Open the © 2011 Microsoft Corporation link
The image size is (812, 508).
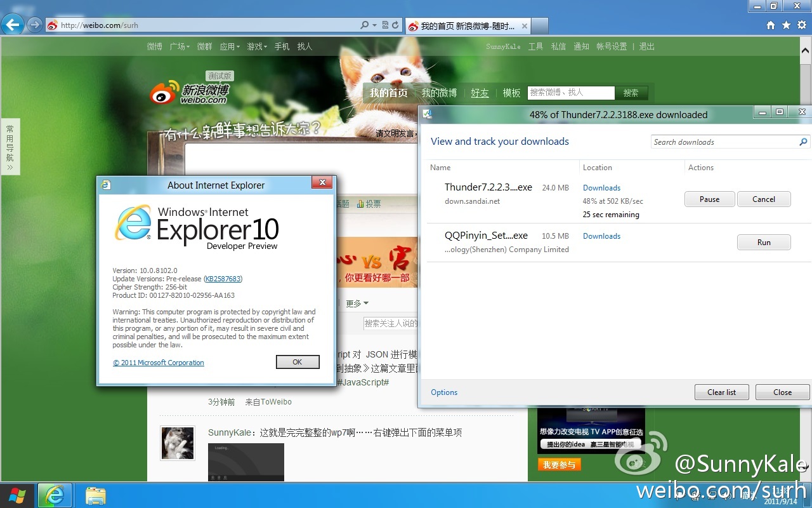(x=159, y=363)
